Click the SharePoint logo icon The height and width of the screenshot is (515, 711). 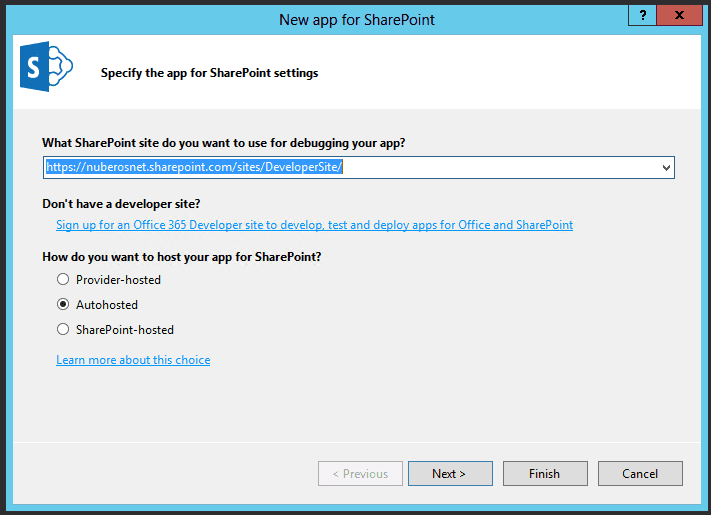[x=46, y=67]
